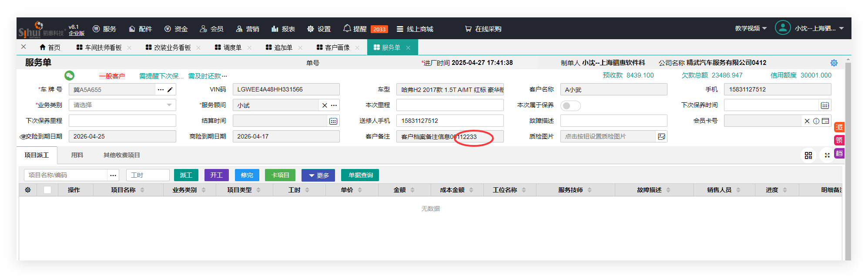Open the 教学视频 dropdown menu
Viewport: 868px width, 277px height.
(x=751, y=28)
